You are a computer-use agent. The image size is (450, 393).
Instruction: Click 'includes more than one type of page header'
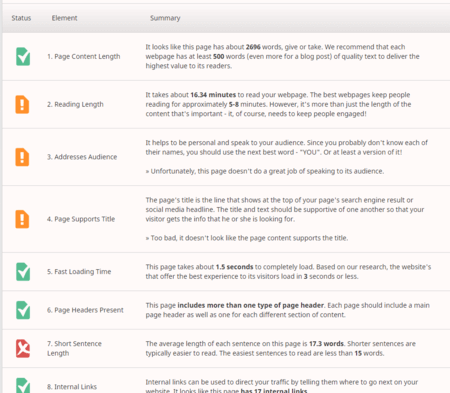coord(251,305)
